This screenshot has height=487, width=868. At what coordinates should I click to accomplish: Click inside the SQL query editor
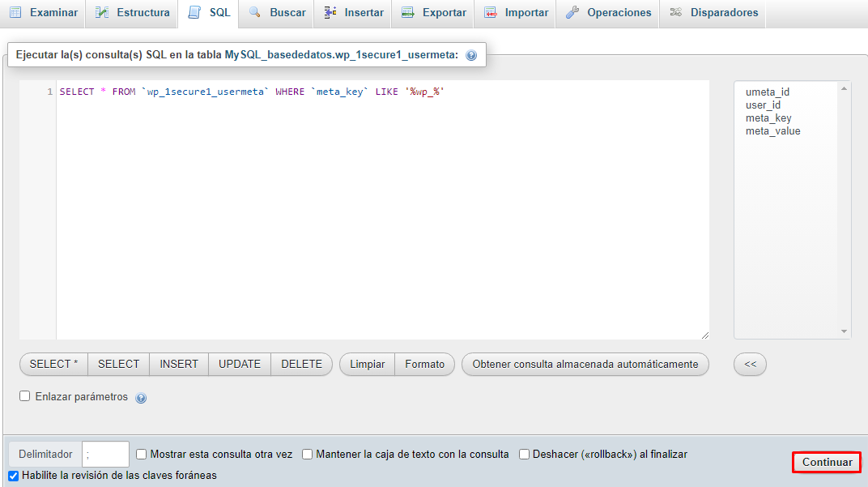click(x=382, y=211)
